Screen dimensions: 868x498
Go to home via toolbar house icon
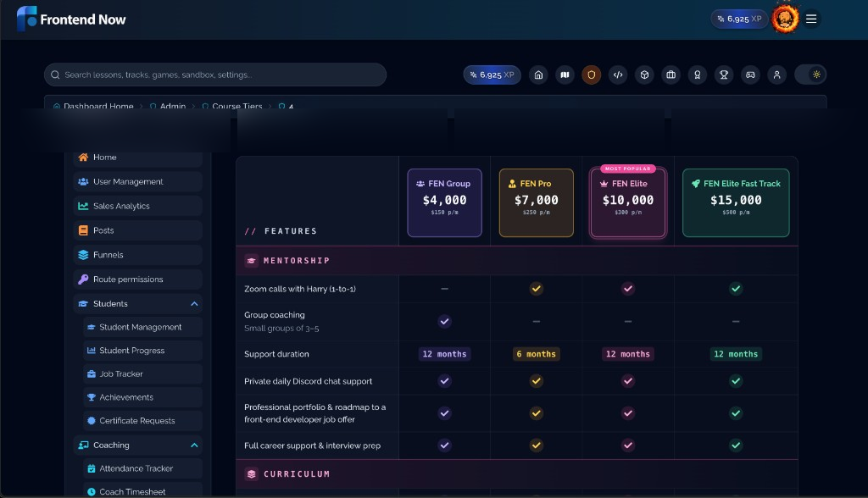[538, 75]
